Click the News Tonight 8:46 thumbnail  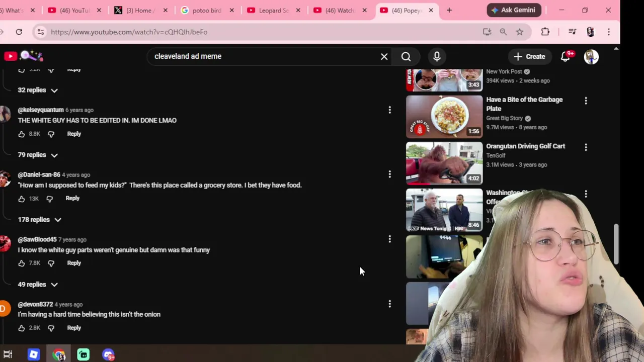point(444,210)
